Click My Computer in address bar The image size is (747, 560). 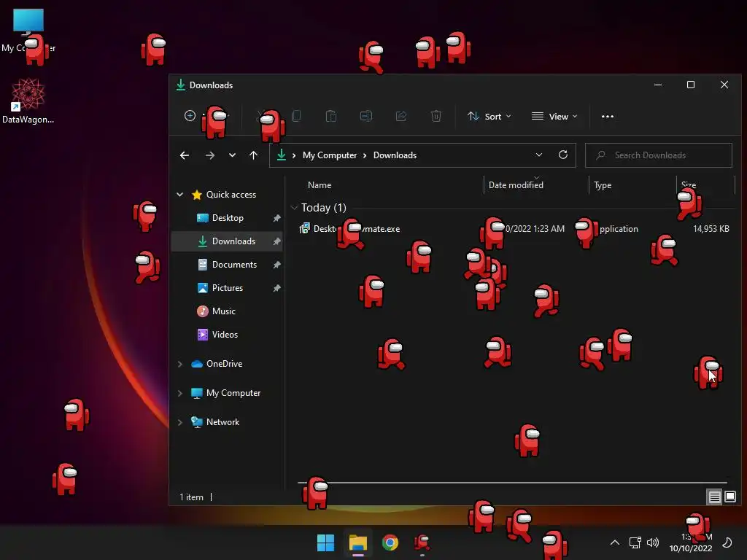pyautogui.click(x=330, y=155)
